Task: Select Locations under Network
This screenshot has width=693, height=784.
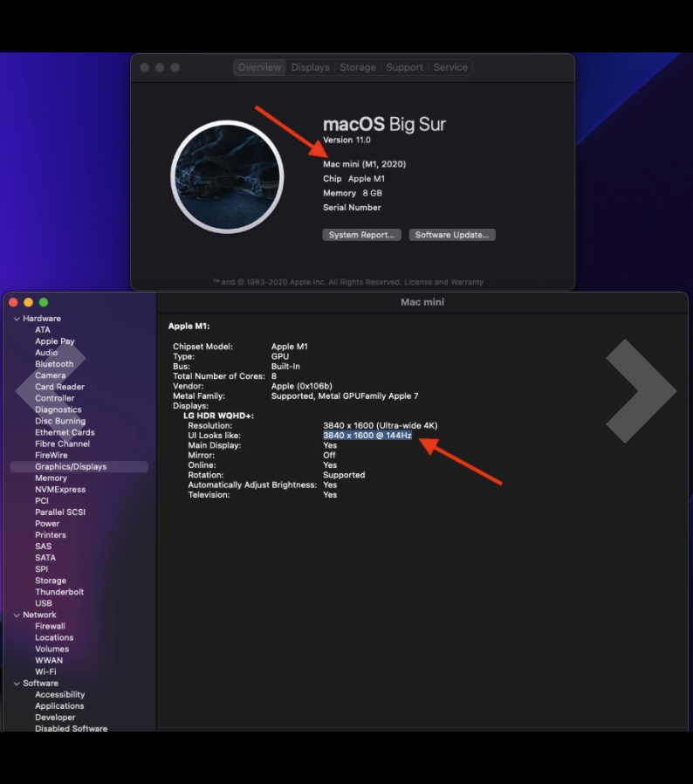Action: click(54, 638)
